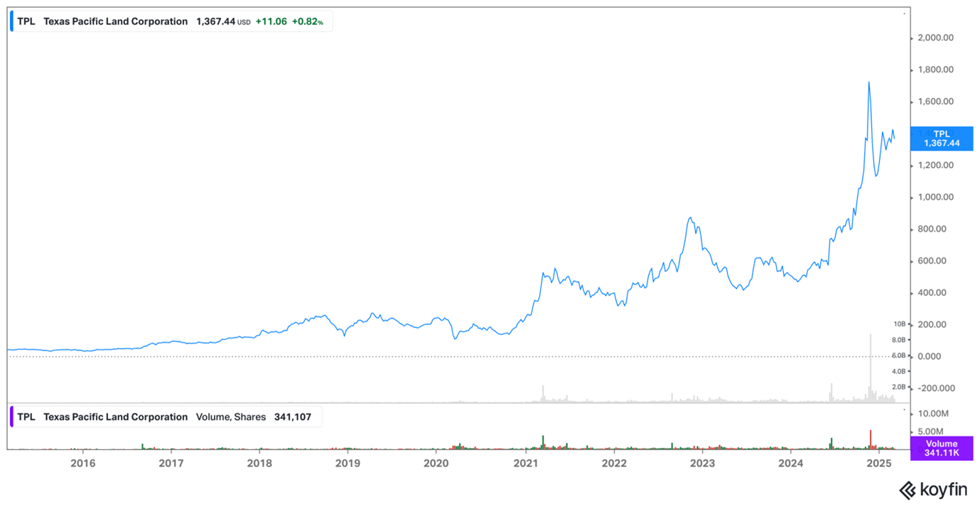Click the Koyfin logo icon

[908, 490]
